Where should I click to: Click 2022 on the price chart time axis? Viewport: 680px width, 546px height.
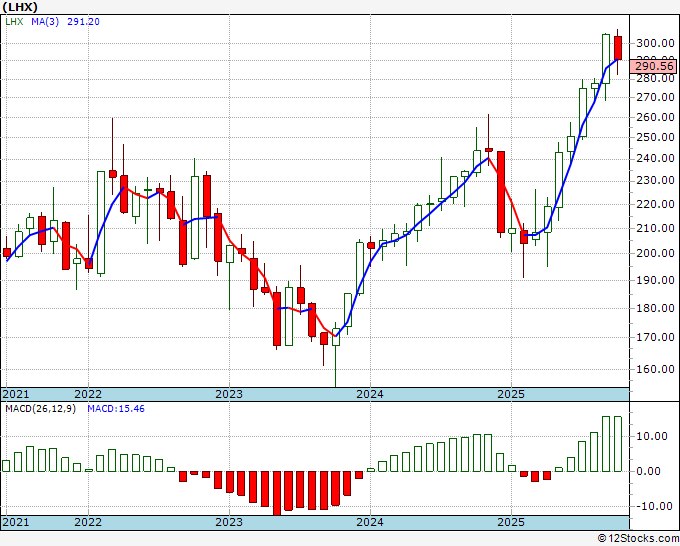coord(88,394)
